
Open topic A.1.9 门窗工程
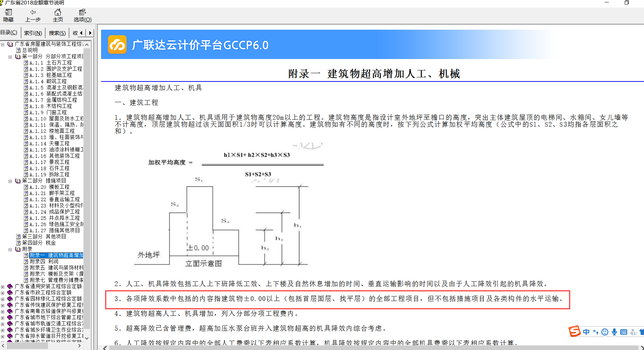[48, 113]
